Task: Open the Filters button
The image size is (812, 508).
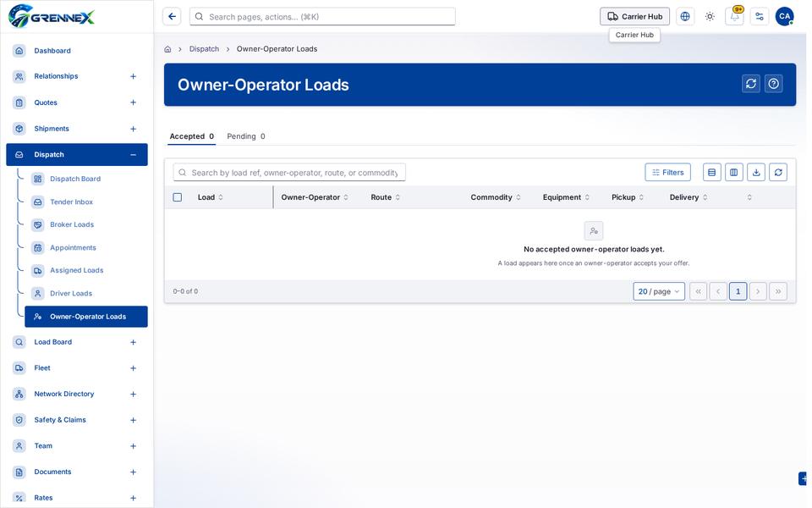Action: point(667,173)
